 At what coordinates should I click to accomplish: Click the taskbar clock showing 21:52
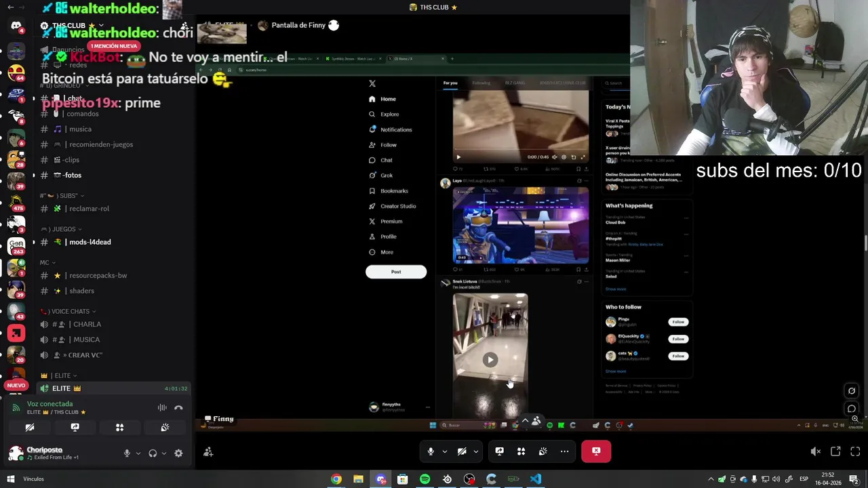pos(827,479)
